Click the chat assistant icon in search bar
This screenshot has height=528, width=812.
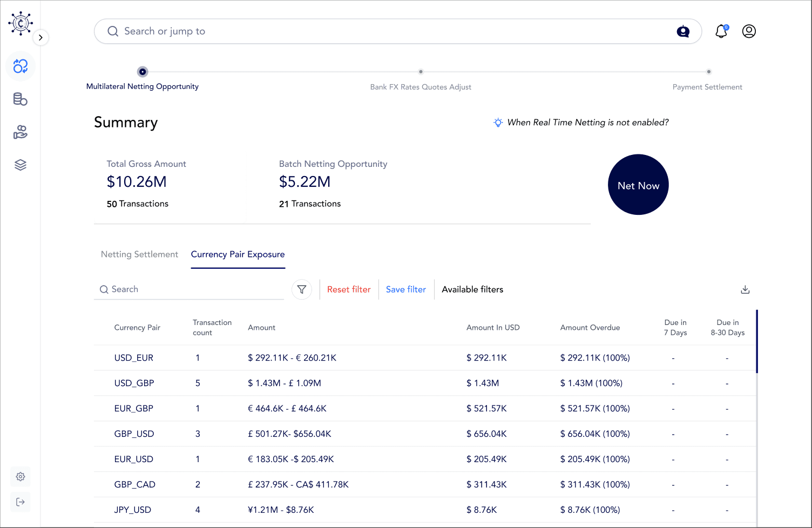(x=683, y=31)
